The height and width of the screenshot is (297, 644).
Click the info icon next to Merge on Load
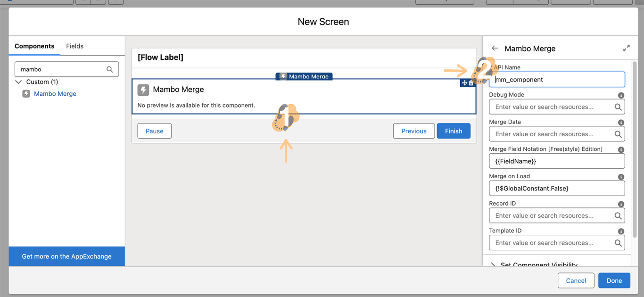tap(621, 177)
